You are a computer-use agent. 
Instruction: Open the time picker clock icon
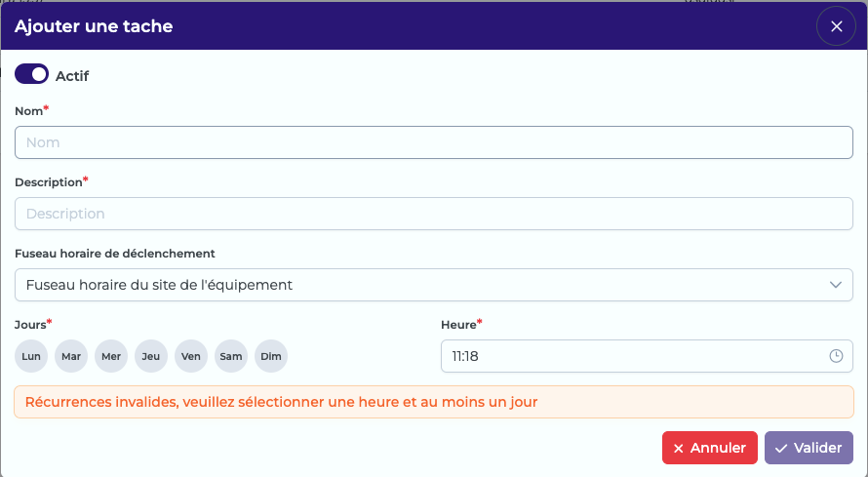point(836,356)
